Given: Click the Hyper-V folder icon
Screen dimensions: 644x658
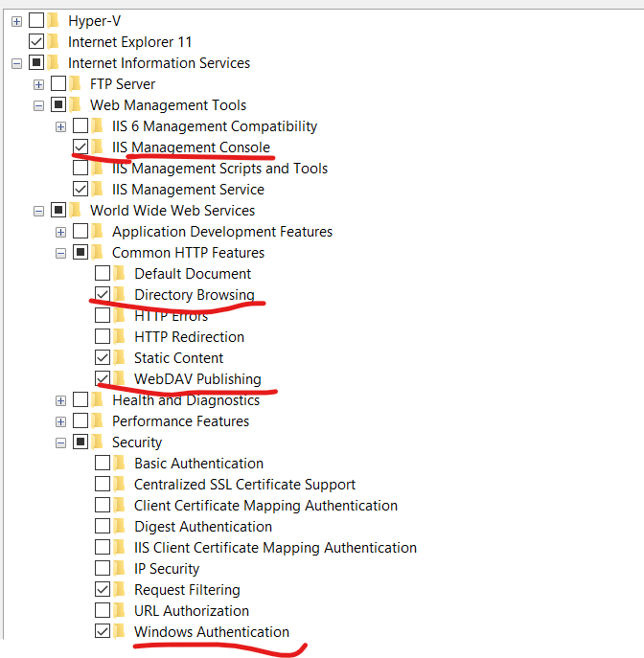Looking at the screenshot, I should coord(54,20).
